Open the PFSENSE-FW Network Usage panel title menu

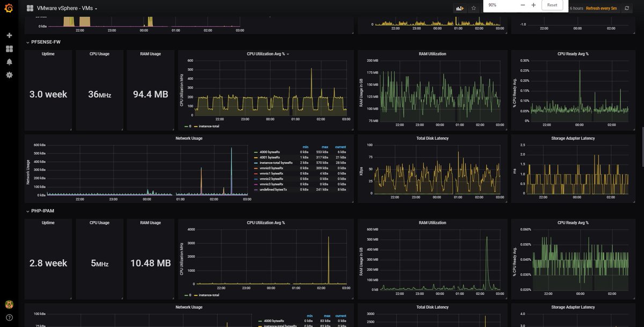pyautogui.click(x=189, y=138)
